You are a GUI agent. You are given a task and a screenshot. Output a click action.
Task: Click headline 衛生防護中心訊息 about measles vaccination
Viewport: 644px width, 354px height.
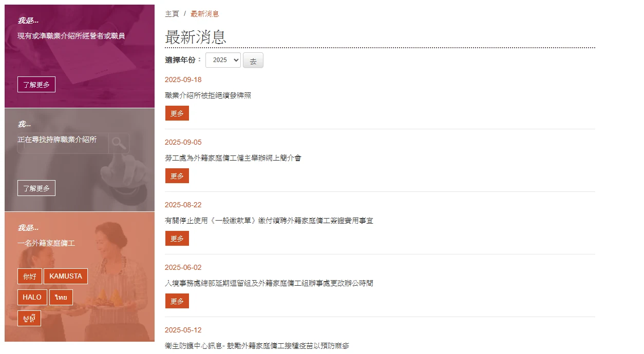point(257,346)
